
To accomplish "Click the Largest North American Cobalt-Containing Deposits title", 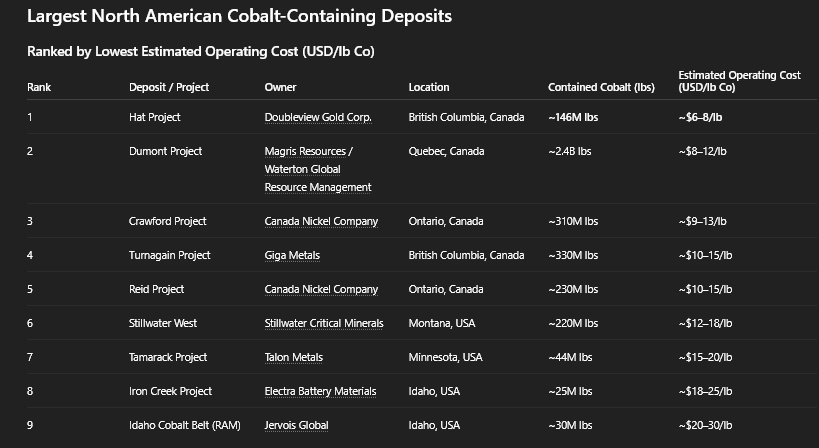I will point(225,16).
